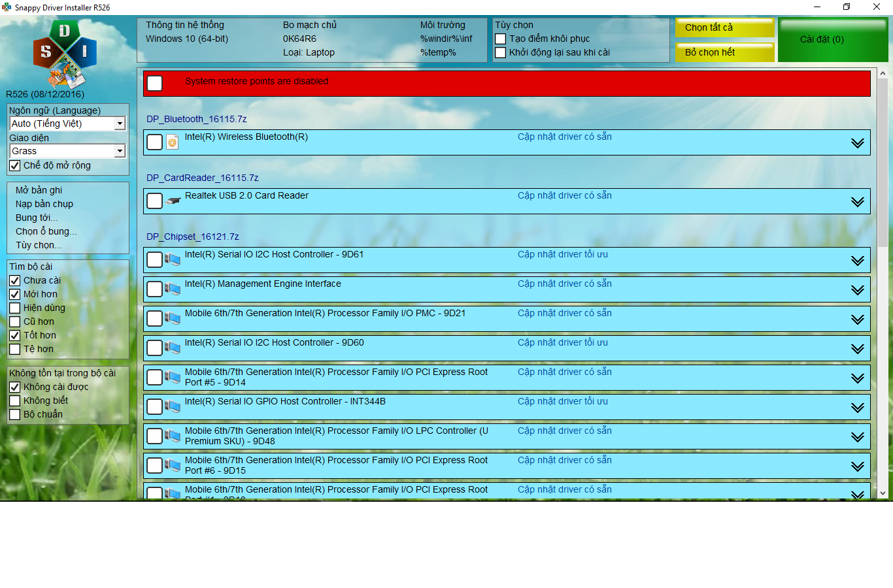Image resolution: width=893 pixels, height=588 pixels.
Task: Expand the Realtek USB Card Reader row
Action: tap(858, 202)
